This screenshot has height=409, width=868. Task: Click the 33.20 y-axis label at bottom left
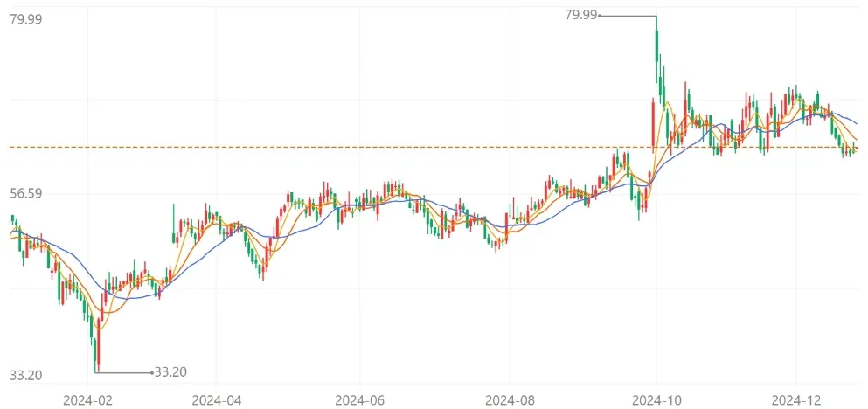(x=25, y=376)
